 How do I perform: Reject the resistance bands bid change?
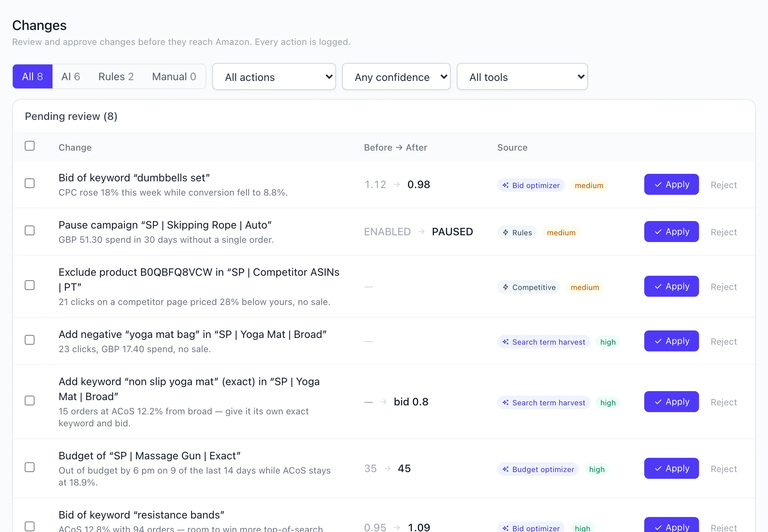pyautogui.click(x=724, y=528)
